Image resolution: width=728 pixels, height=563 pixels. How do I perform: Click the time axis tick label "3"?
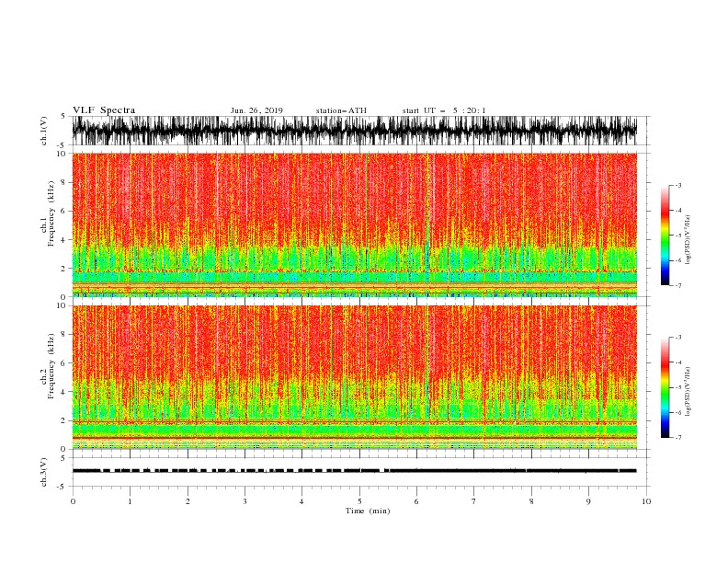click(x=245, y=501)
